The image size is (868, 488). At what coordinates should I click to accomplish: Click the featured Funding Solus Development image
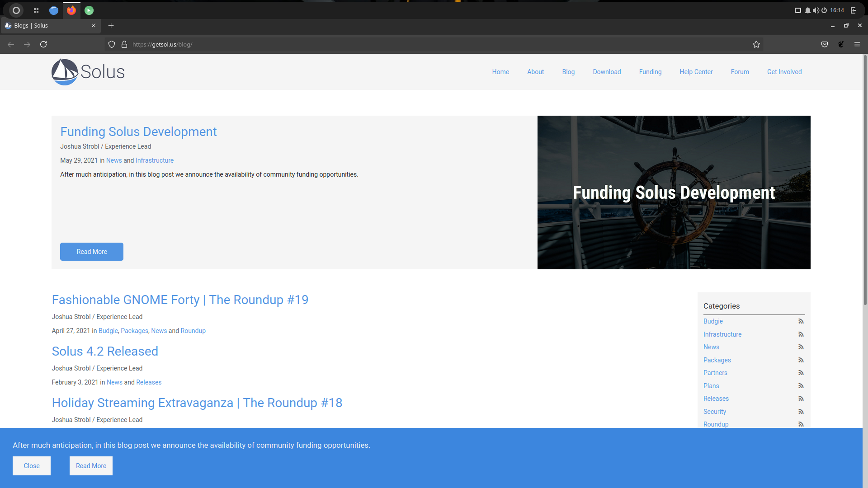click(x=674, y=192)
